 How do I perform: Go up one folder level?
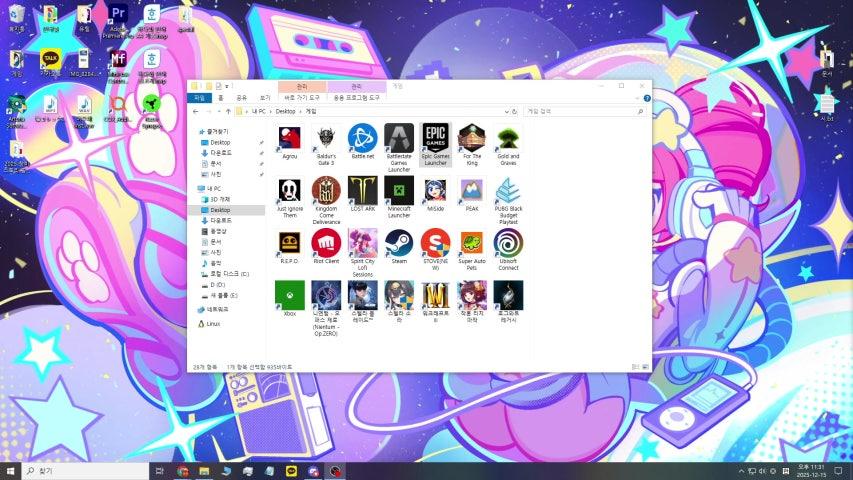click(x=228, y=111)
